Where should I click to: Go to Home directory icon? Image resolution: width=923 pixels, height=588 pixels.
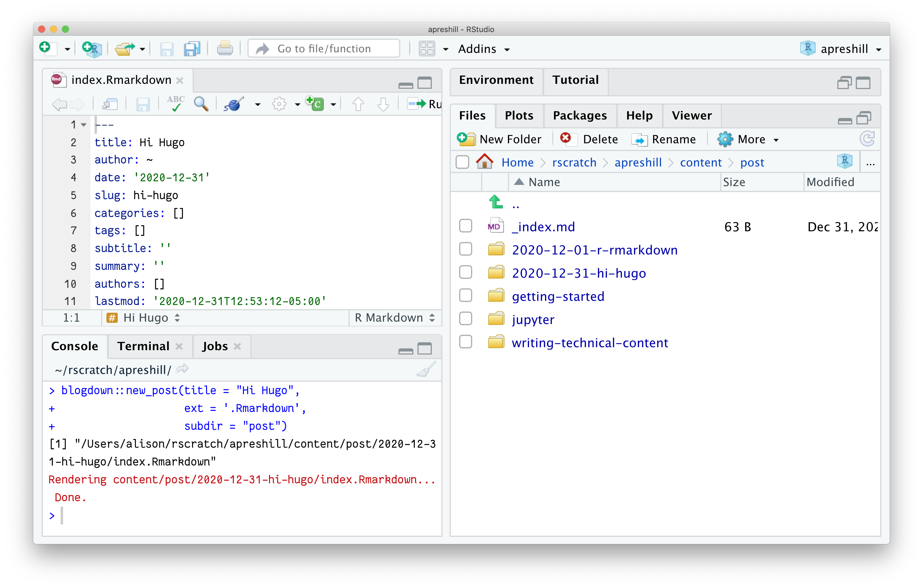pyautogui.click(x=484, y=162)
